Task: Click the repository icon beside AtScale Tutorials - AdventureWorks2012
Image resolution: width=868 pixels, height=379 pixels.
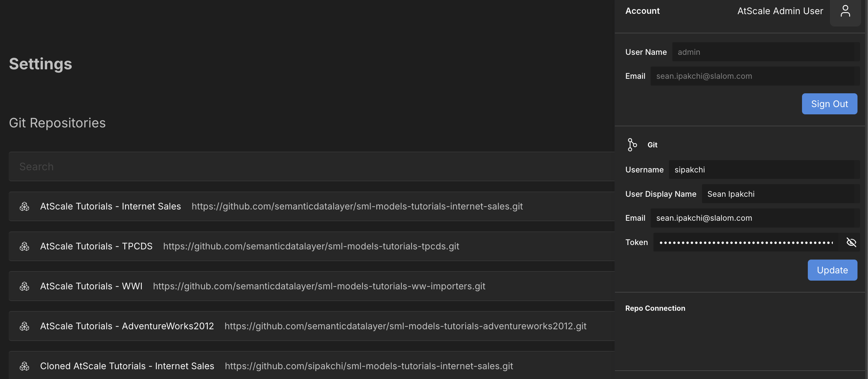Action: tap(25, 326)
